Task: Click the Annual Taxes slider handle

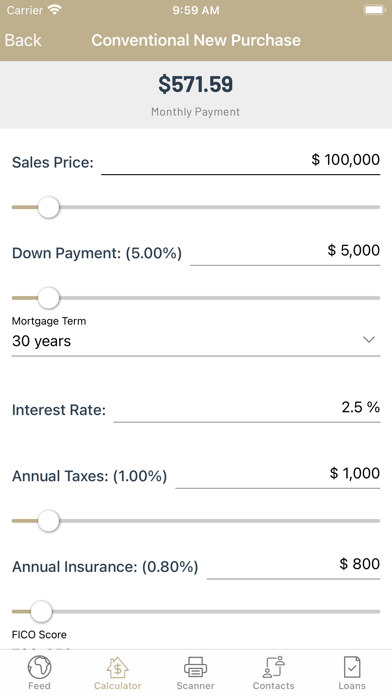Action: (48, 521)
